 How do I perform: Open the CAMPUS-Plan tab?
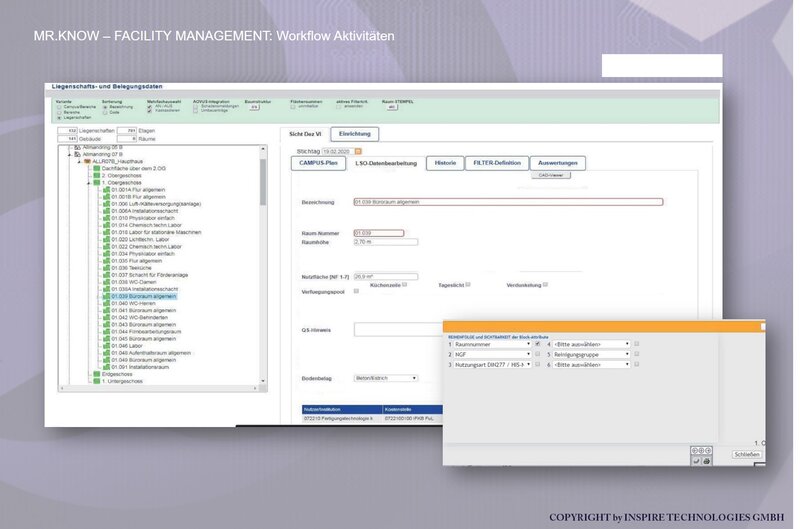(x=318, y=163)
